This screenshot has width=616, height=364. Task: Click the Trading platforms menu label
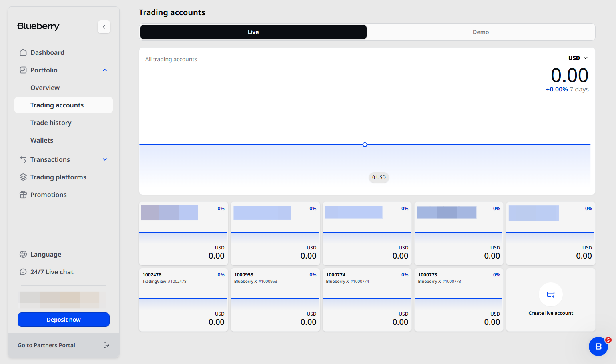(58, 177)
